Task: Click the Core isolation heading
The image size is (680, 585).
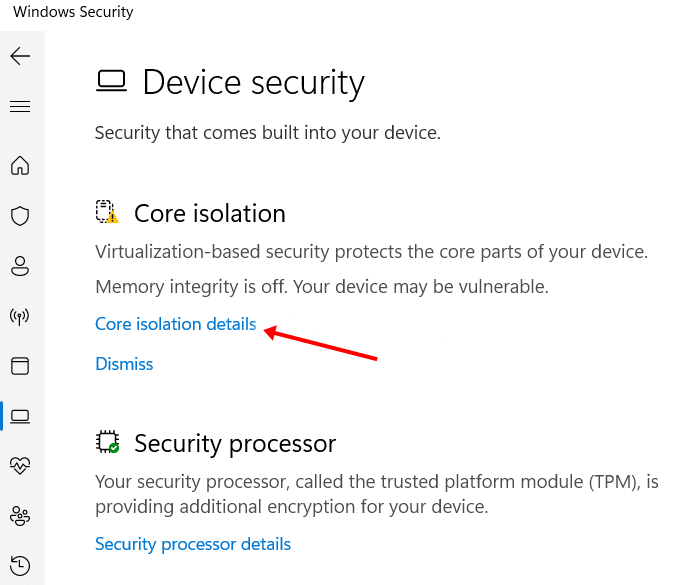Action: pyautogui.click(x=210, y=213)
